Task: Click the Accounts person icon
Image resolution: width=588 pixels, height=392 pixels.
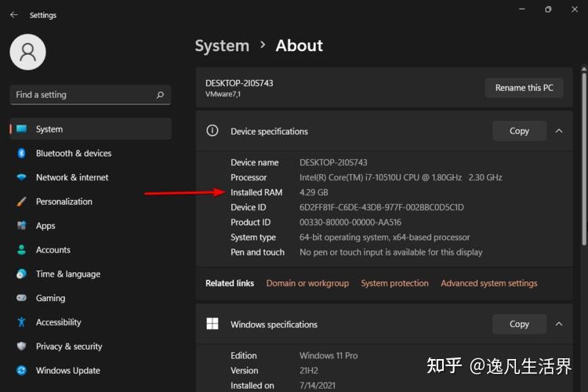Action: 21,250
